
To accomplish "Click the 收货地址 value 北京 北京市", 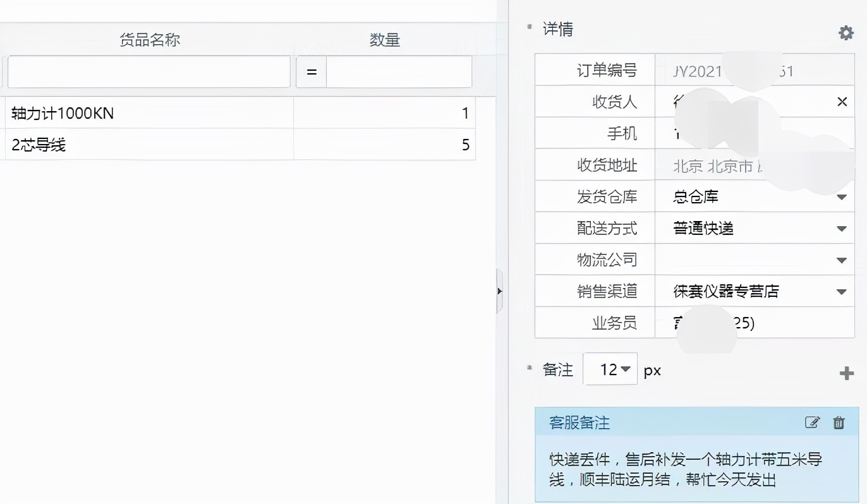I will click(713, 165).
